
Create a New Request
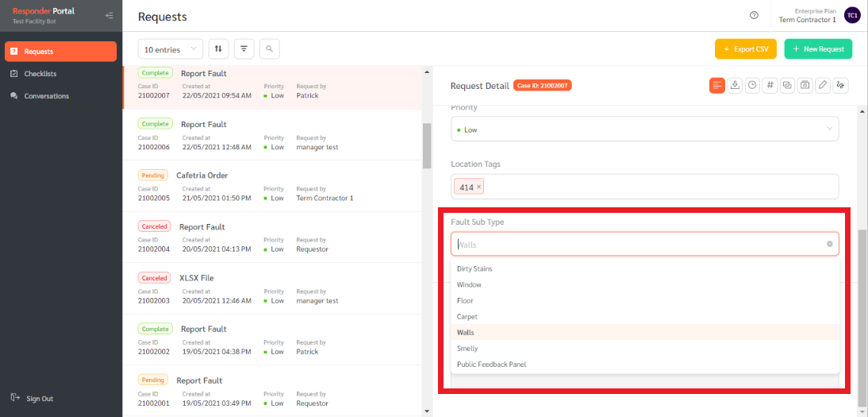point(818,48)
